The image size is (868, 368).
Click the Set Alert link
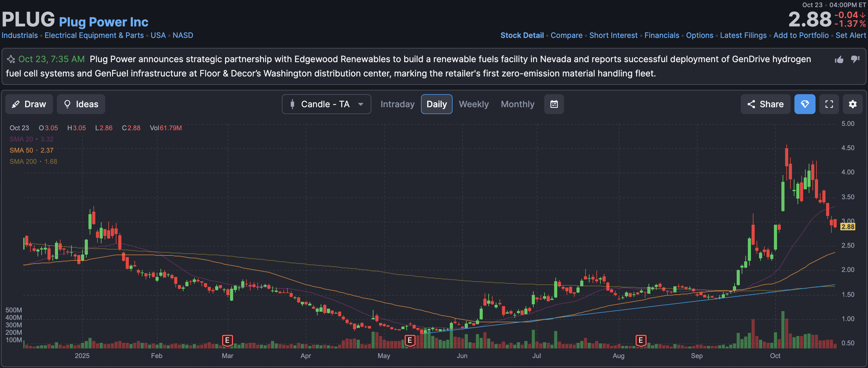point(851,35)
